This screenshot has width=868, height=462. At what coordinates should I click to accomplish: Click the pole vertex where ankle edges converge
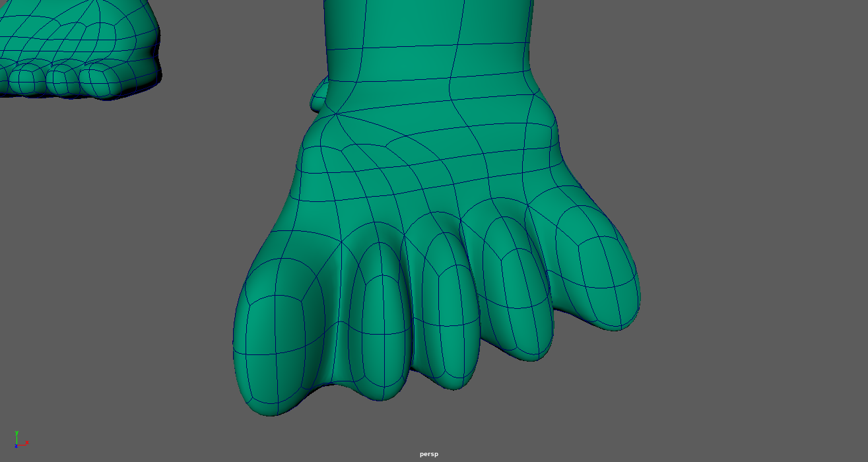pos(337,114)
